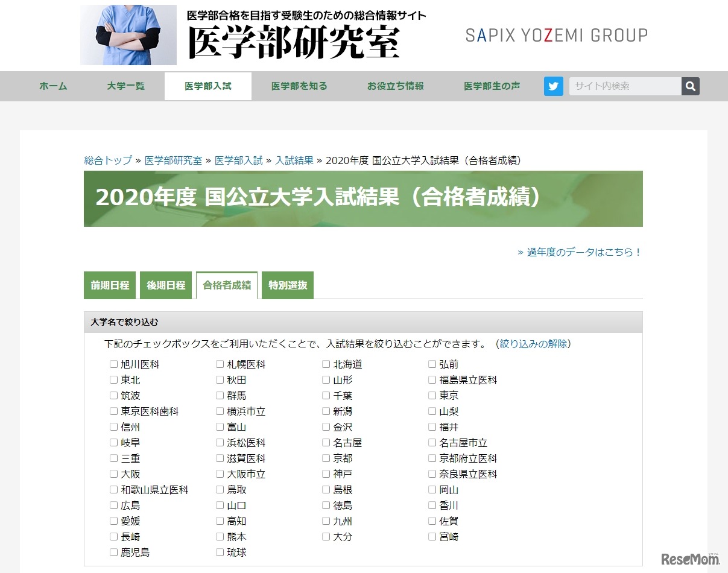Click ホーム in the navigation bar
Image resolution: width=728 pixels, height=573 pixels.
tap(52, 86)
